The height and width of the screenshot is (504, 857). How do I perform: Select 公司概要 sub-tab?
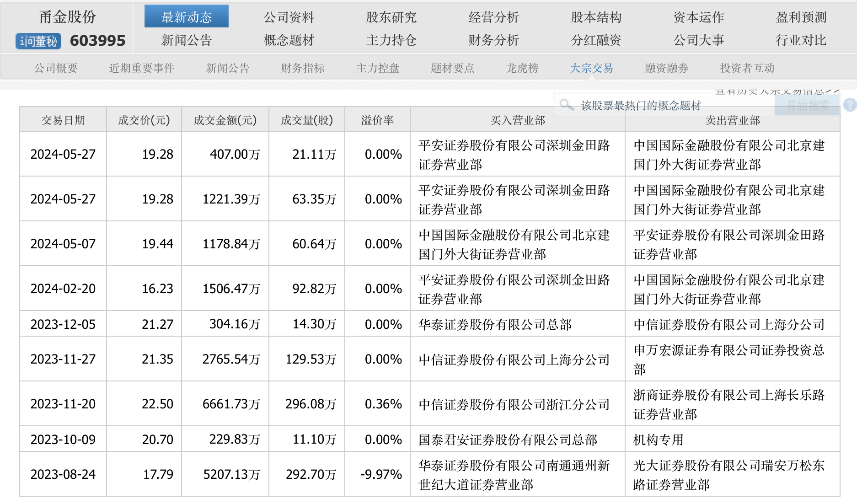click(x=56, y=68)
